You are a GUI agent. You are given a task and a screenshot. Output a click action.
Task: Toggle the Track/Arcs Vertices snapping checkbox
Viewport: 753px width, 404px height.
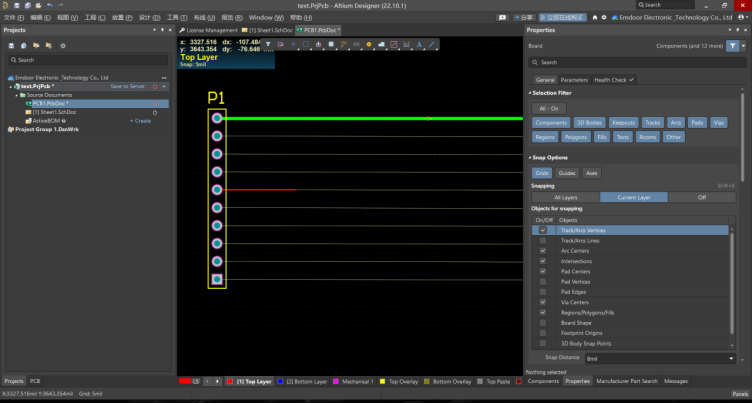(543, 230)
